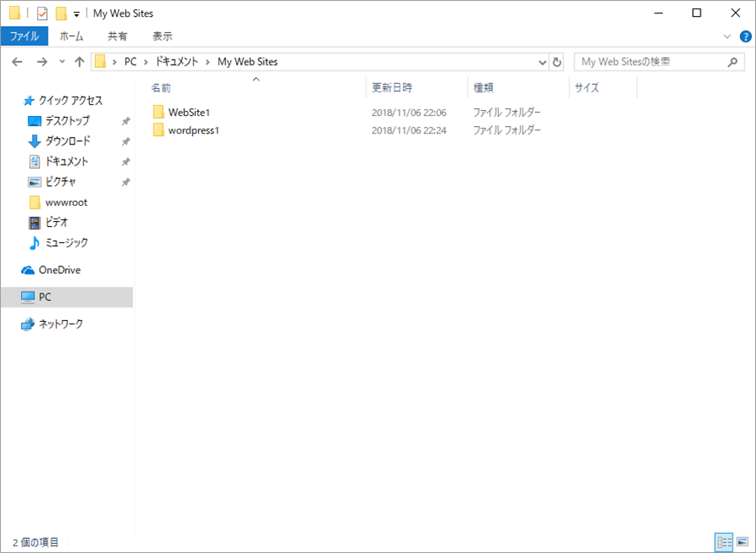Open ドキュメント in navigation pane
The image size is (756, 553).
pos(66,161)
